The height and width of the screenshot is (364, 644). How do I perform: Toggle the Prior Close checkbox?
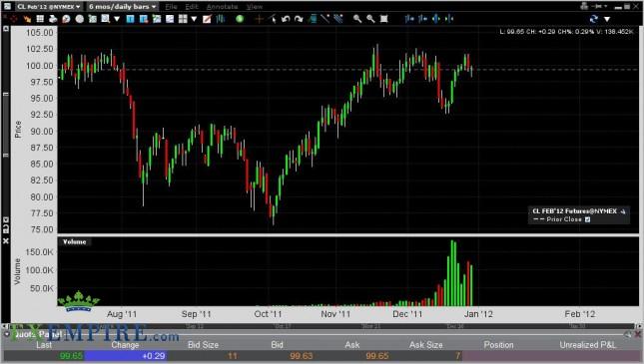tap(587, 219)
